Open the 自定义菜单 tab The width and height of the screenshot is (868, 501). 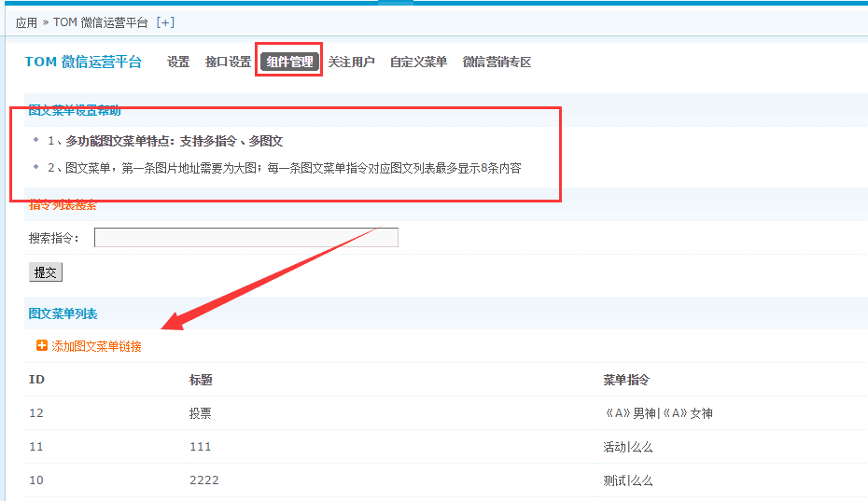(418, 62)
